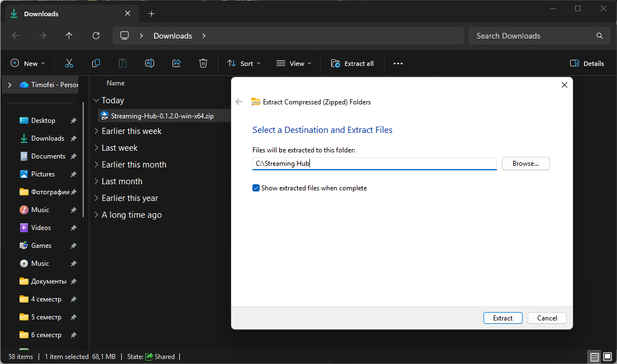Open the View dropdown
Viewport: 617px width, 364px height.
coord(294,63)
